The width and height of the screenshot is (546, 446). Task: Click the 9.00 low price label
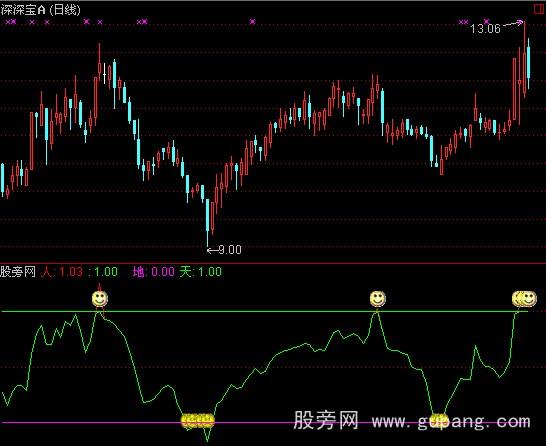(230, 250)
